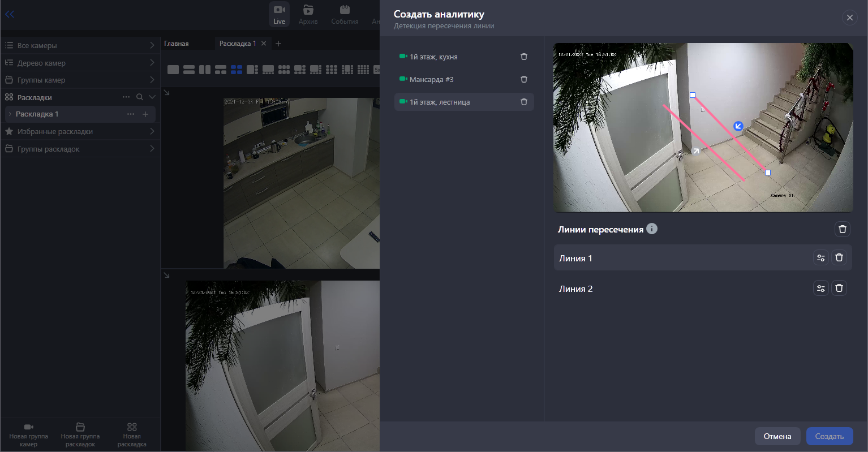The width and height of the screenshot is (868, 452).
Task: Toggle the white direction arrow on left line
Action: (696, 151)
